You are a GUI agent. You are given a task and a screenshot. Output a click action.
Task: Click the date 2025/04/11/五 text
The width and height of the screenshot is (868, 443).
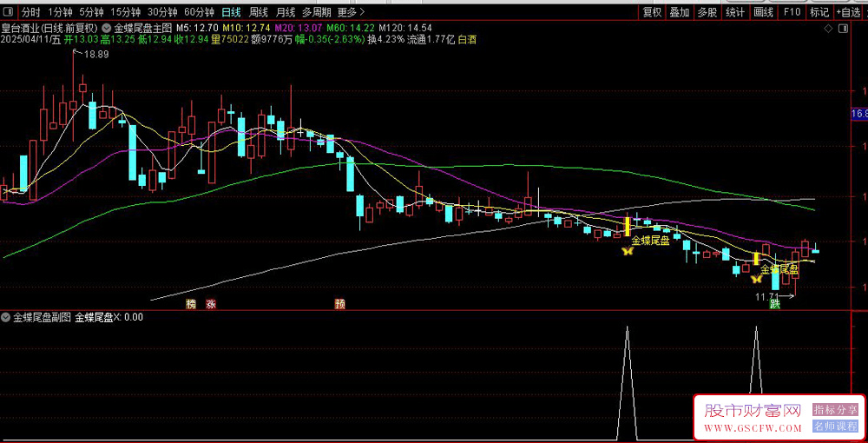tap(31, 39)
